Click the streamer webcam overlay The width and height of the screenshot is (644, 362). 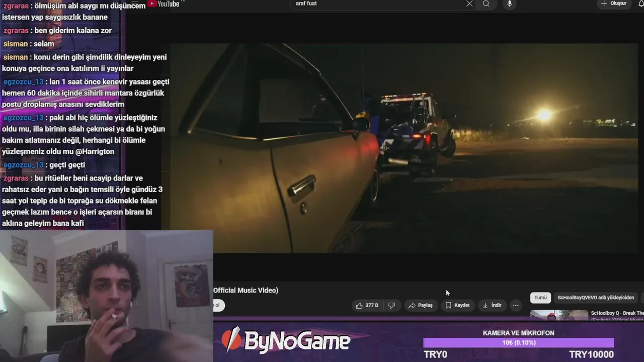(x=107, y=296)
